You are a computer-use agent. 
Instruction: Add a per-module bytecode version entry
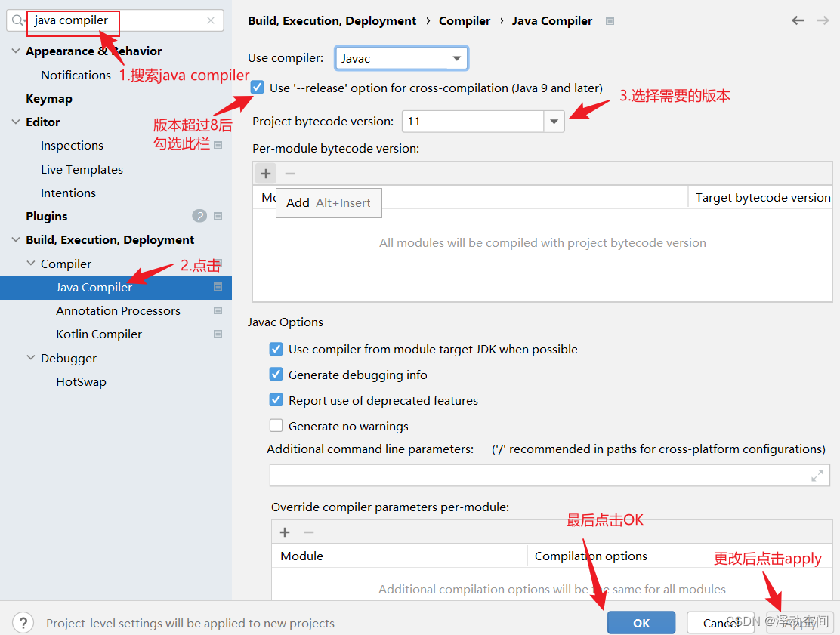pyautogui.click(x=266, y=174)
